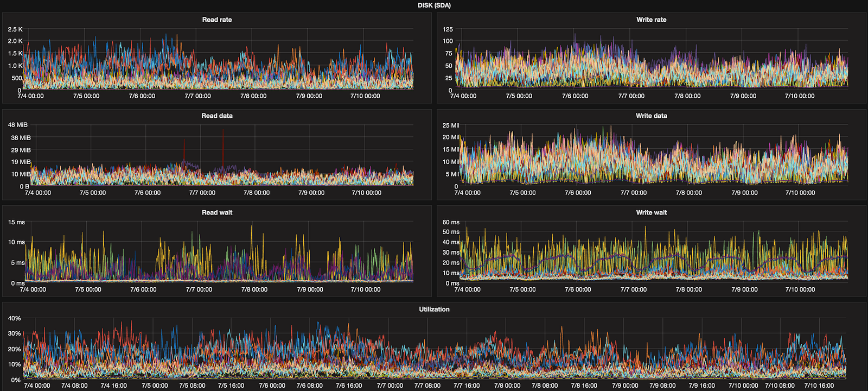Click the 2.5 K label on Read rate axis
Screen dimensions: 868x391
point(15,29)
